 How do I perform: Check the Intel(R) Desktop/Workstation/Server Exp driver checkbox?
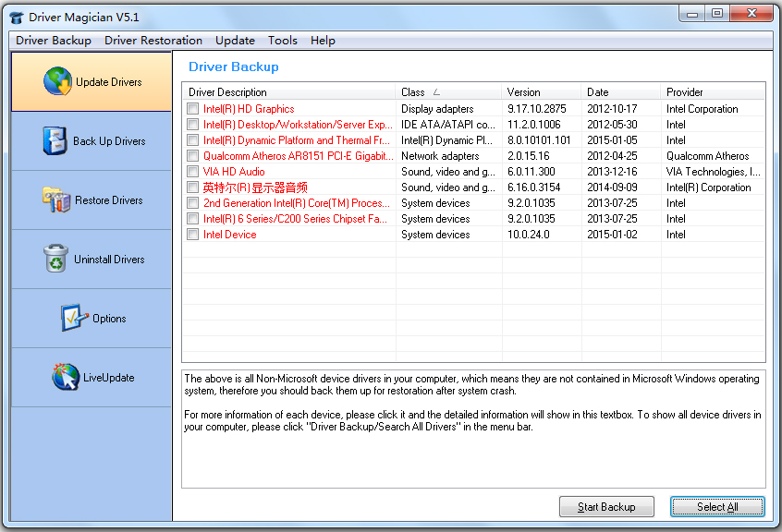click(192, 124)
